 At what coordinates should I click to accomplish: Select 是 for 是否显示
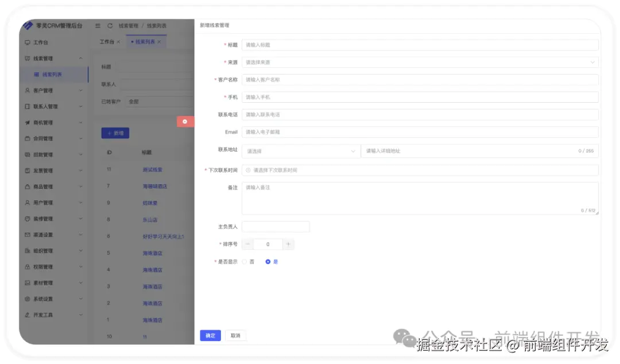pos(268,261)
